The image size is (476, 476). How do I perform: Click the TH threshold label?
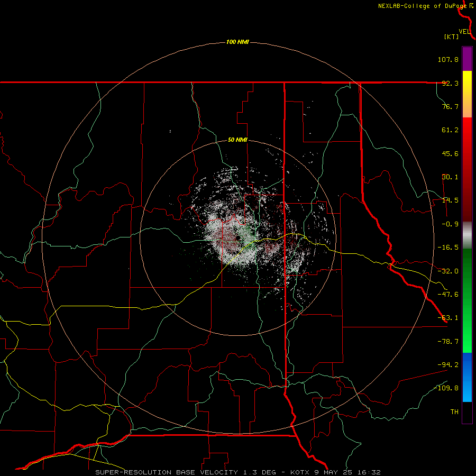(454, 412)
